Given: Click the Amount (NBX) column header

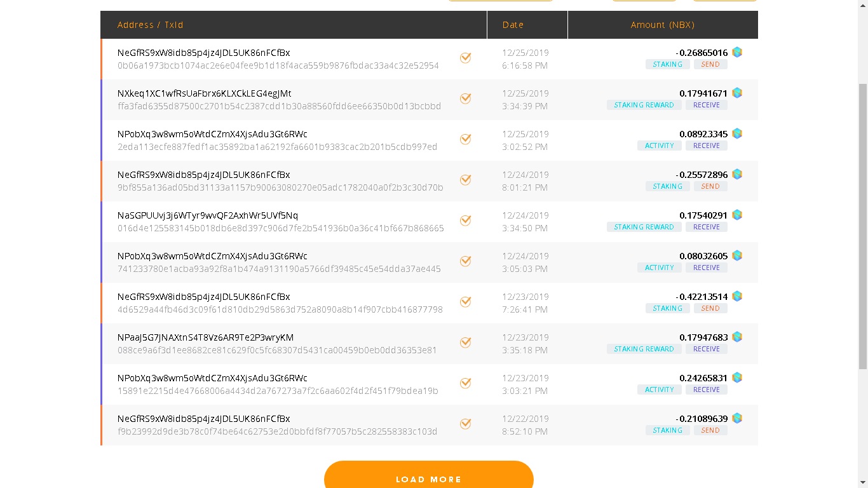Looking at the screenshot, I should (x=663, y=25).
